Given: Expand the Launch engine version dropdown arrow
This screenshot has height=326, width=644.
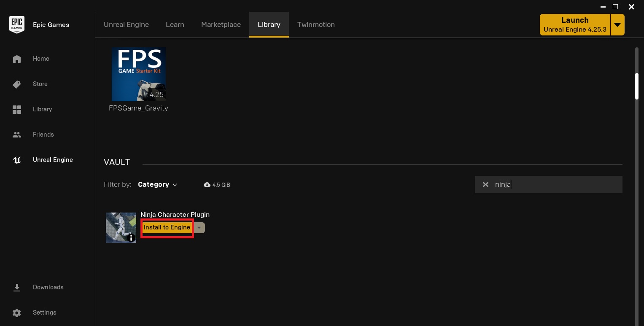Looking at the screenshot, I should pos(617,25).
